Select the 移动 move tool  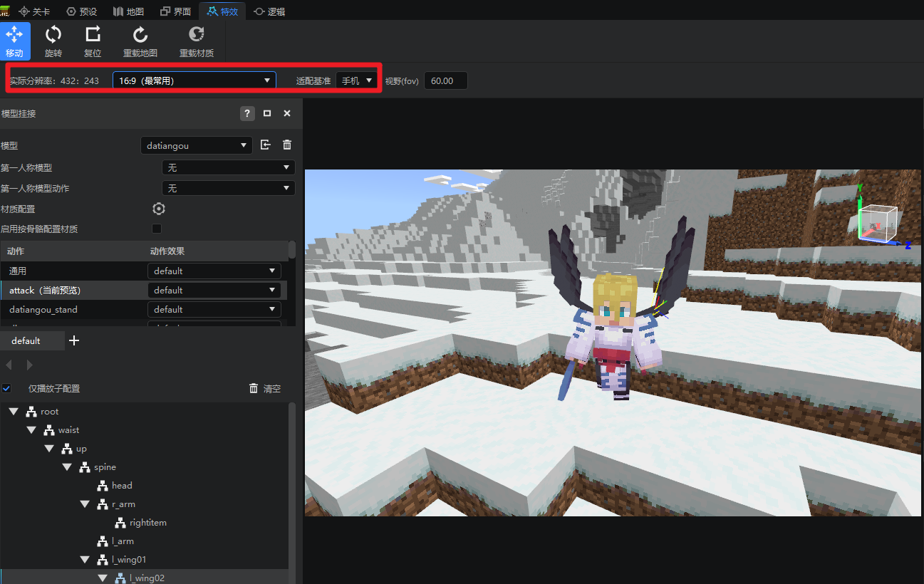pyautogui.click(x=14, y=41)
